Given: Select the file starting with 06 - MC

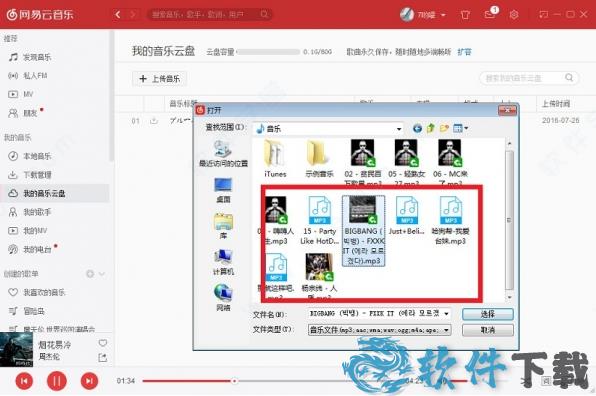Looking at the screenshot, I should point(450,162).
